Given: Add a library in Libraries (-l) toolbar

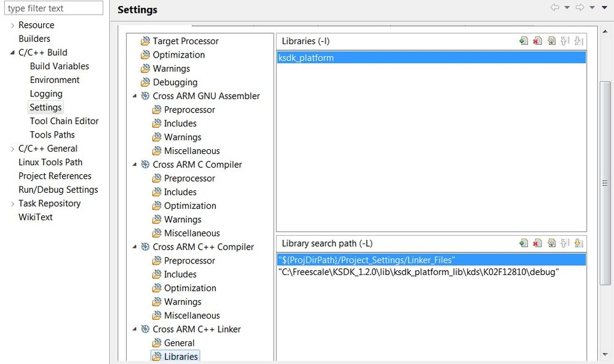Looking at the screenshot, I should 524,41.
